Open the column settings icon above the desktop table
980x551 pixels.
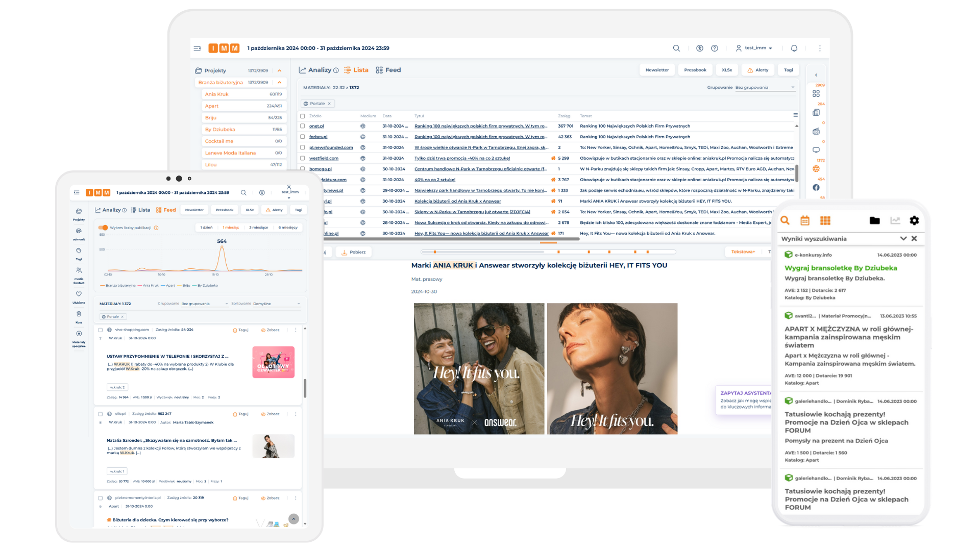[795, 115]
